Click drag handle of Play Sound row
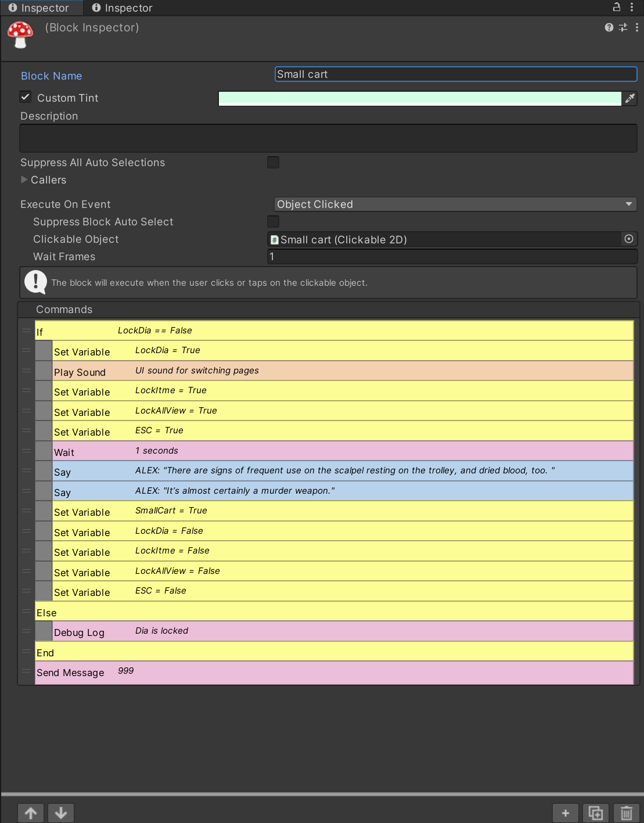This screenshot has width=644, height=823. pos(26,371)
